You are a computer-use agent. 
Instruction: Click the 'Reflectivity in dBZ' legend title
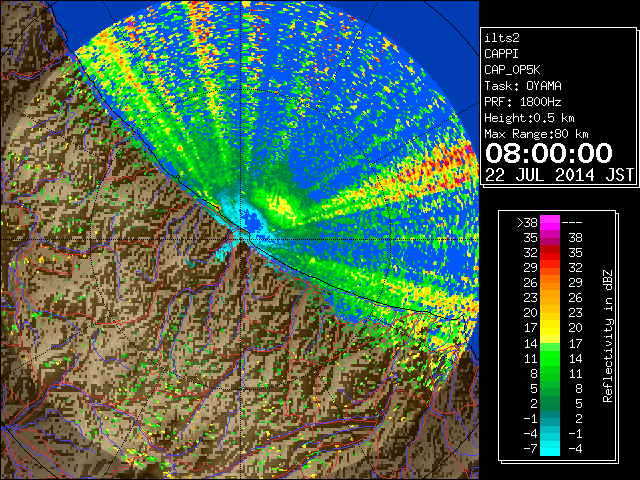pyautogui.click(x=608, y=336)
